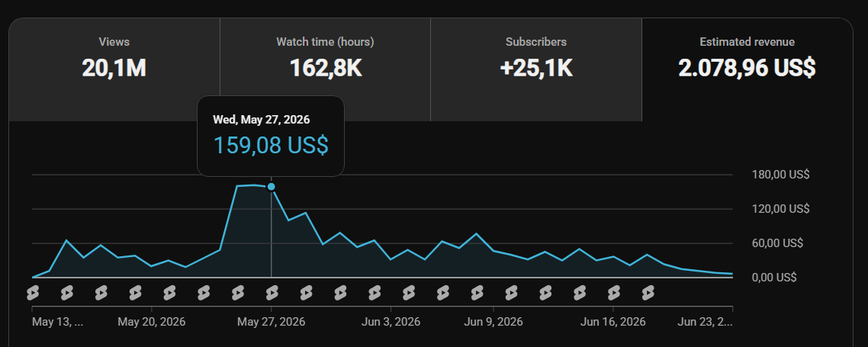Open Shorts marker for Jun 2
Image resolution: width=868 pixels, height=347 pixels.
pyautogui.click(x=375, y=293)
